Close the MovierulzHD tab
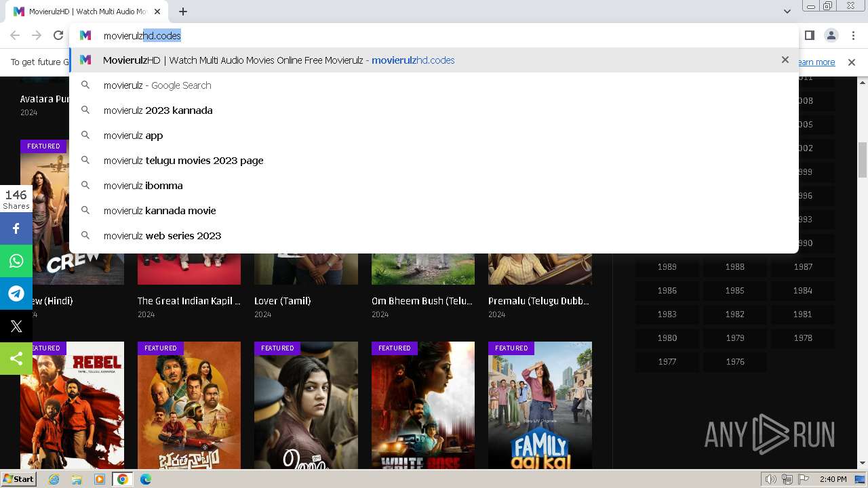 pos(157,12)
